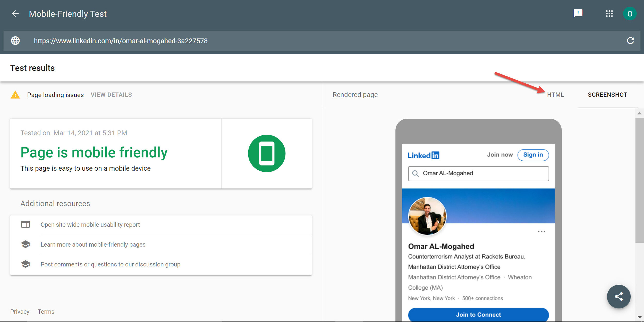Click the 'Page is mobile friendly' heading
This screenshot has width=644, height=322.
point(94,152)
